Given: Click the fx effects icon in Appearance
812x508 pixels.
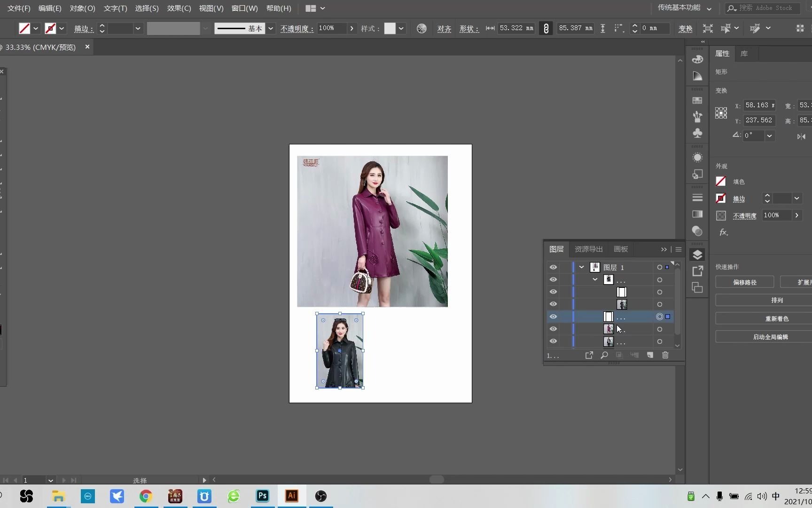Looking at the screenshot, I should tap(723, 232).
